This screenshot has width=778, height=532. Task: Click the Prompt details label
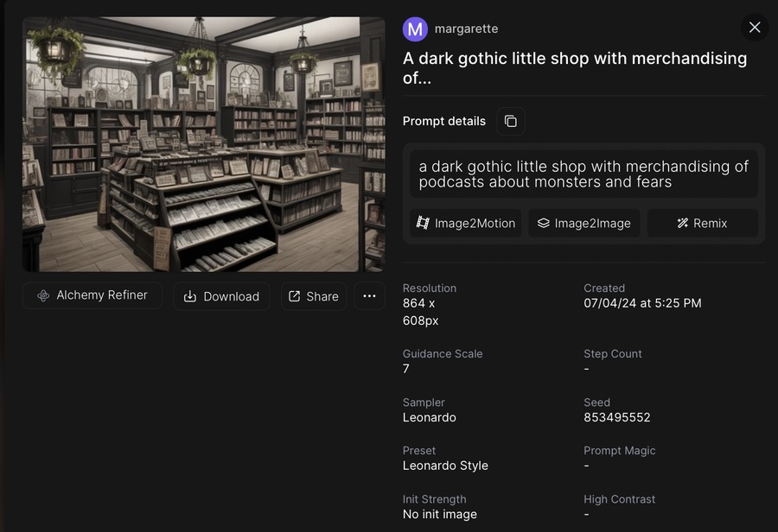pos(444,121)
